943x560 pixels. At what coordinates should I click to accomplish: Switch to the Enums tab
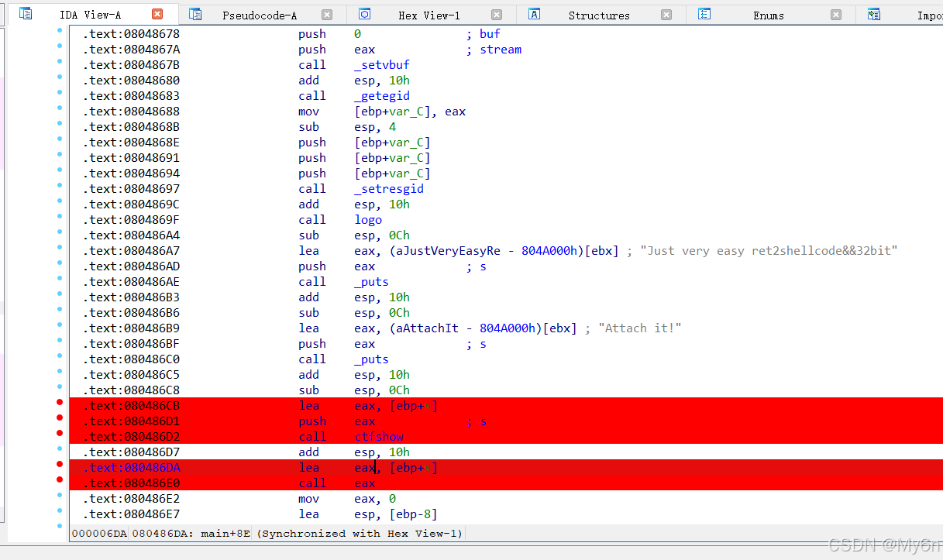click(x=769, y=15)
